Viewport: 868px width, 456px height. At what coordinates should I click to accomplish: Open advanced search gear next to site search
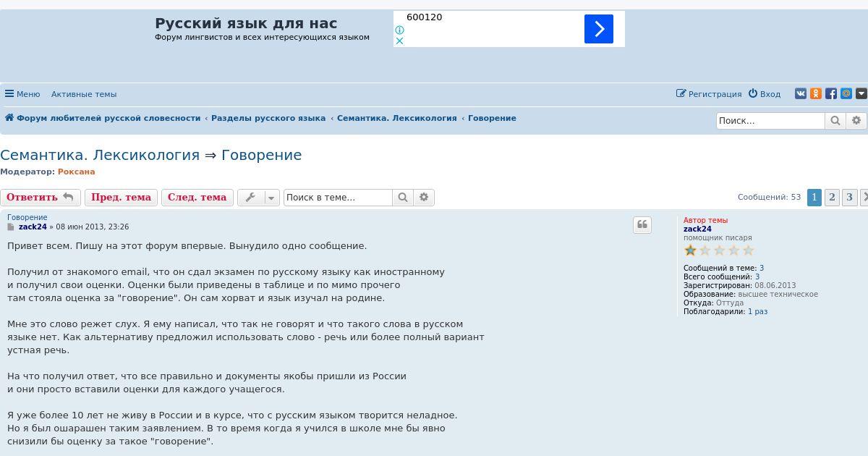point(856,121)
